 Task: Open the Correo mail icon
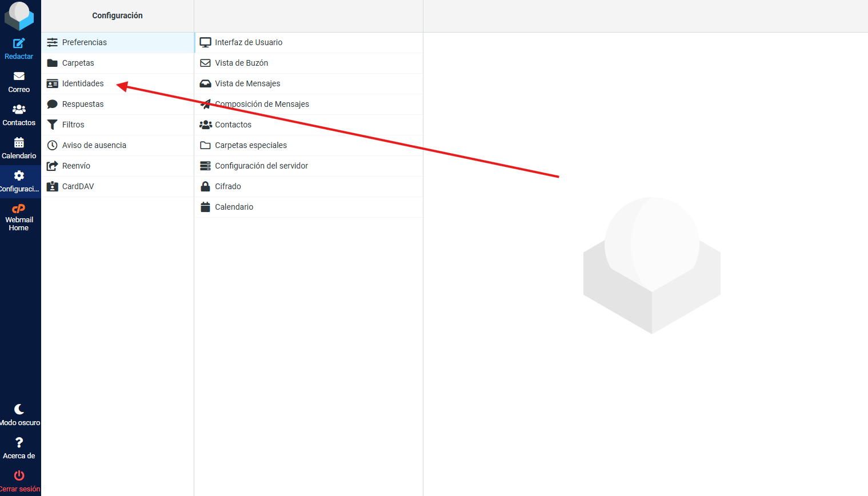tap(19, 77)
